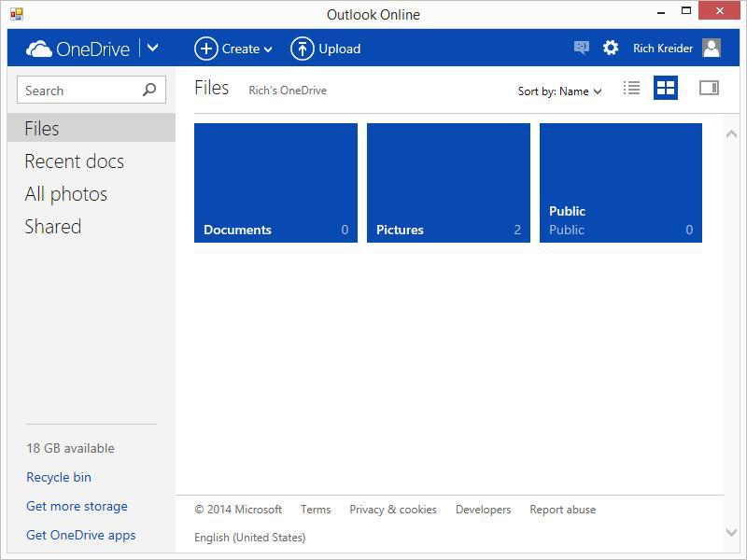Click the search magnifier icon
747x560 pixels.
pyautogui.click(x=149, y=90)
